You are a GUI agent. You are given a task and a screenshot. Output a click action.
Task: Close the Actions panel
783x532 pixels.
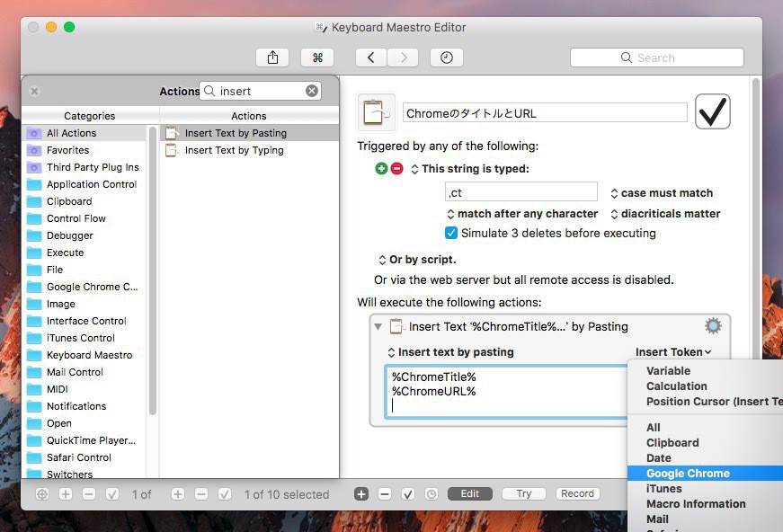(x=34, y=91)
